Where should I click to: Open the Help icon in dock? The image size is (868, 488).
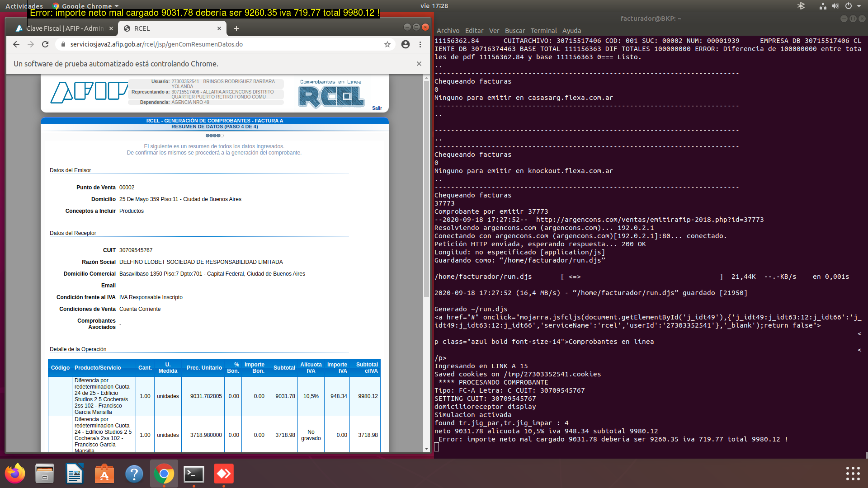coord(134,474)
